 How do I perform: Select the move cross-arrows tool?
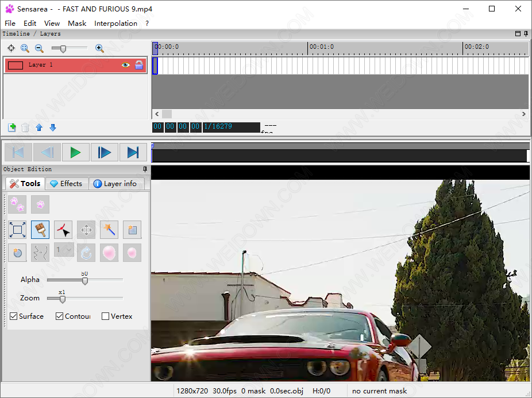point(86,230)
